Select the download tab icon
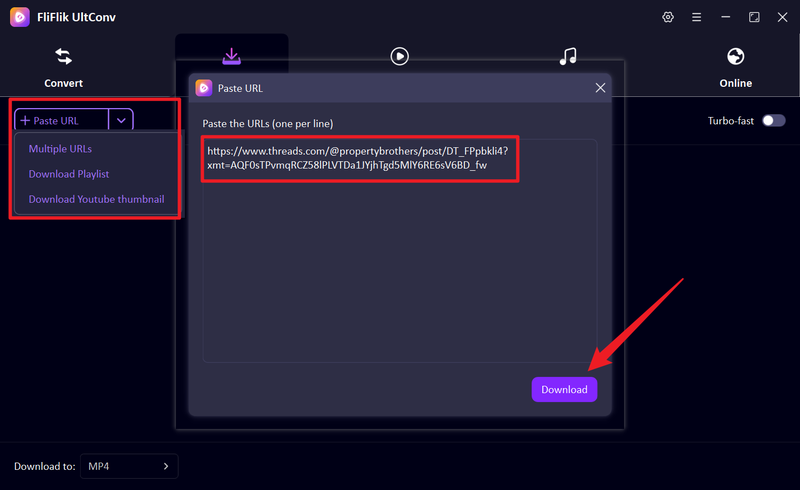Image resolution: width=800 pixels, height=490 pixels. point(232,56)
